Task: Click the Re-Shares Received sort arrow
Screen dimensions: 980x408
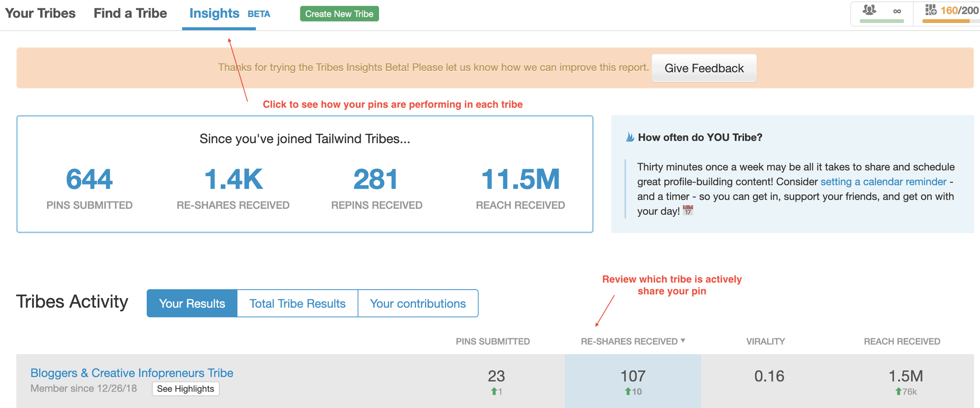Action: (683, 340)
